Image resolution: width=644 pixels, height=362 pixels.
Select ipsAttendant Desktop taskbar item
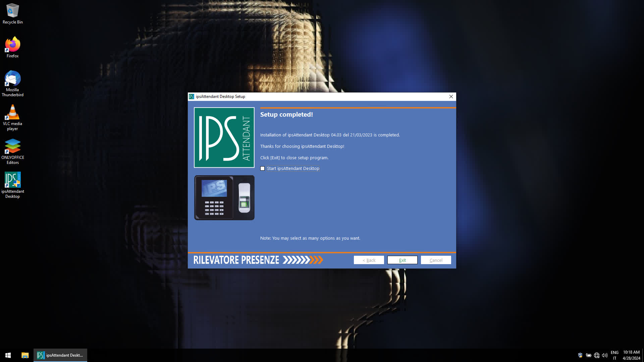[x=60, y=355]
